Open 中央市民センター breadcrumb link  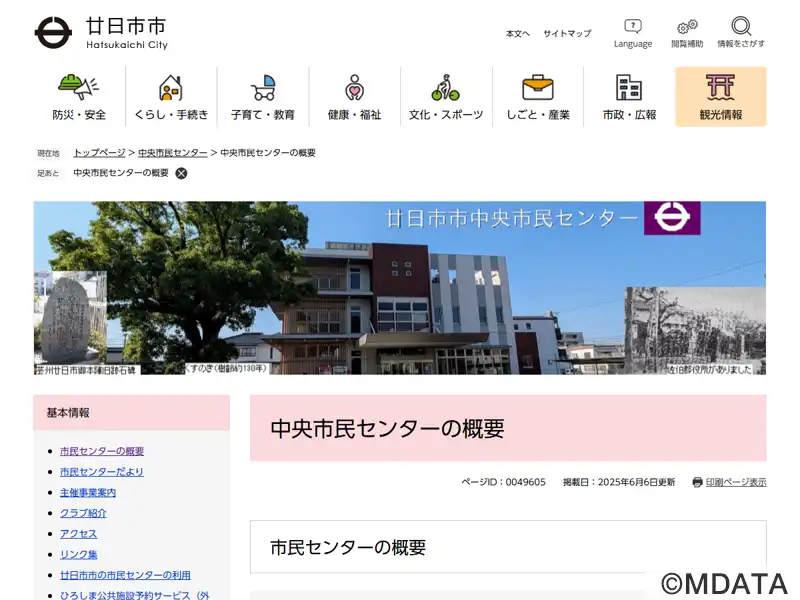pyautogui.click(x=173, y=153)
